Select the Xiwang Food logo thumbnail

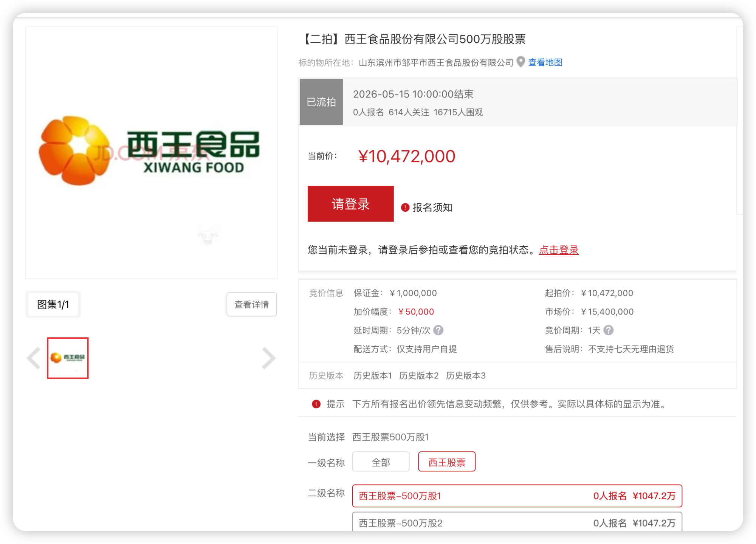pos(68,358)
